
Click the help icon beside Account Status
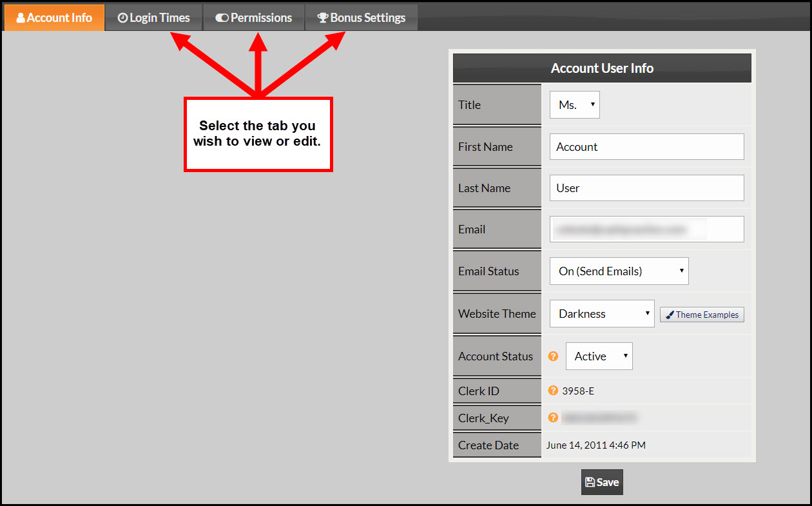point(554,356)
